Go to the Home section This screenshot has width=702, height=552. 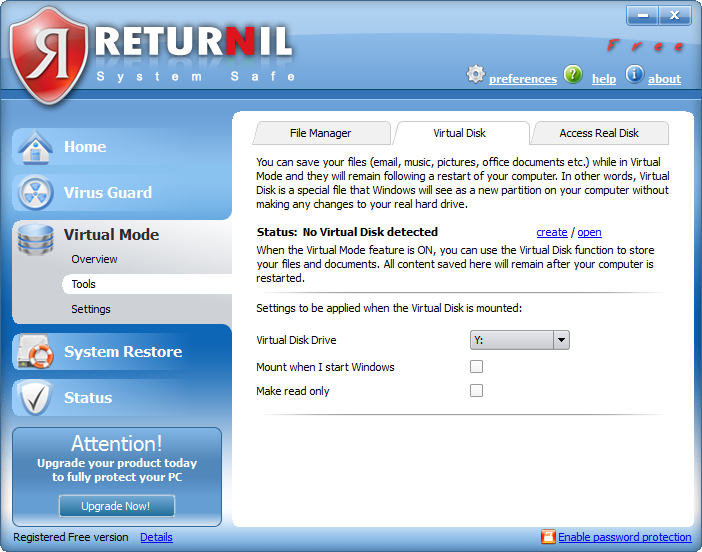122,147
